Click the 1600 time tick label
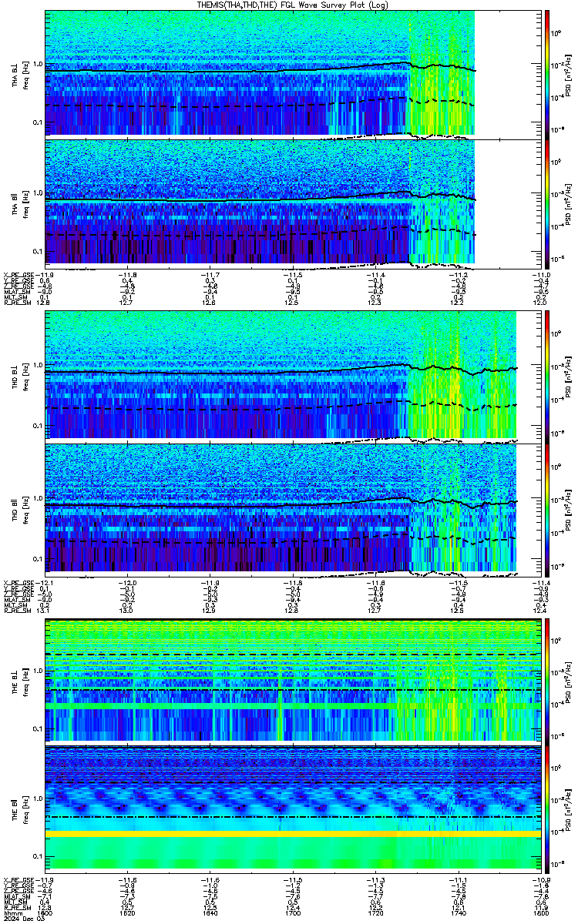Image resolution: width=578 pixels, height=924 pixels. click(x=46, y=914)
